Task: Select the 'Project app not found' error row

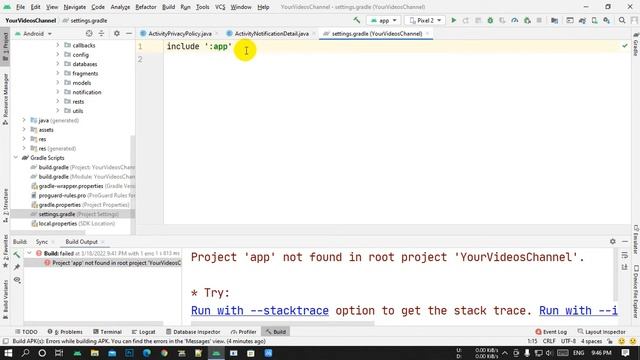Action: [102, 263]
